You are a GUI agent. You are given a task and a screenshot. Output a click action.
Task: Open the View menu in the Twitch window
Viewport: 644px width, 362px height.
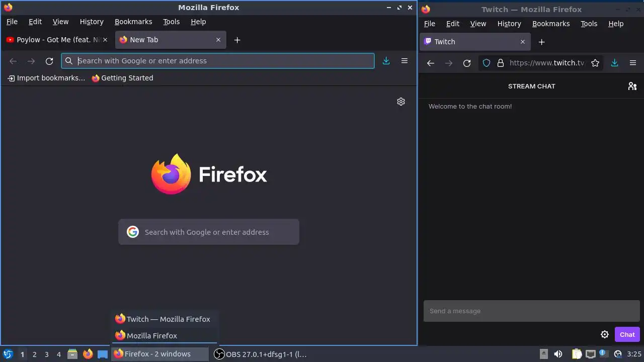[478, 24]
